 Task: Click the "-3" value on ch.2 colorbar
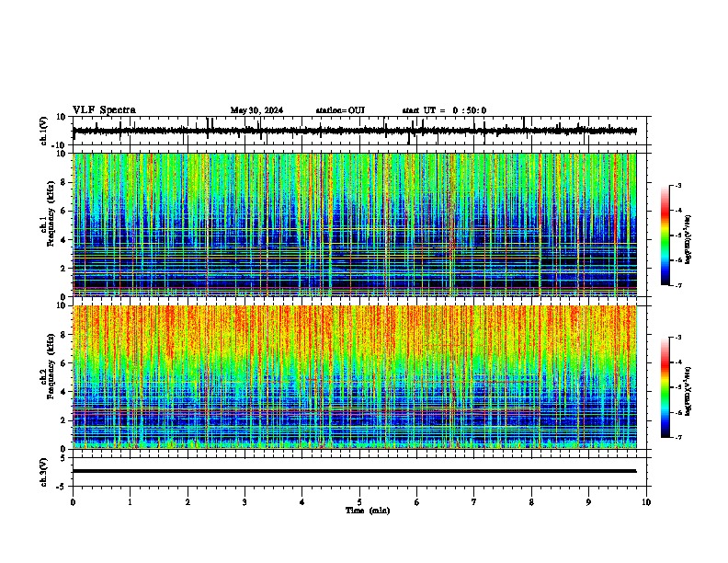[x=678, y=338]
